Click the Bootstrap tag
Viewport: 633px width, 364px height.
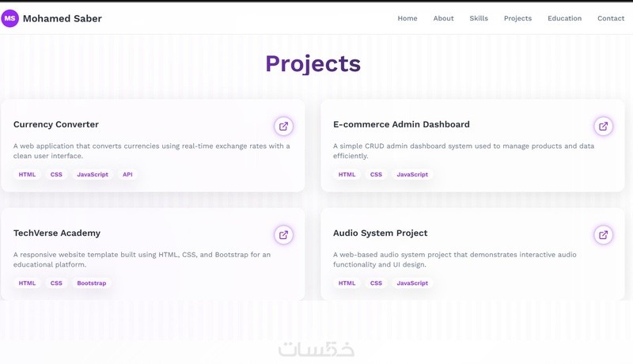pyautogui.click(x=92, y=282)
